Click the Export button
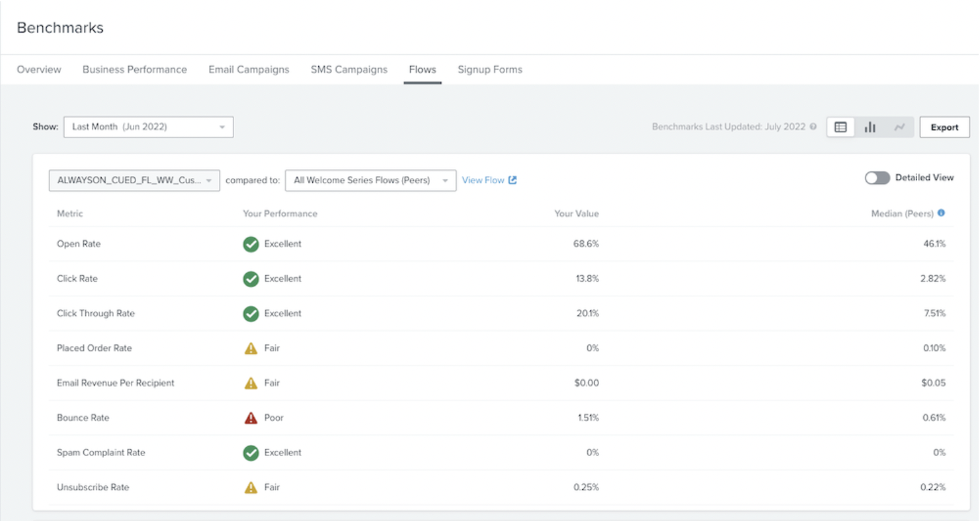 944,127
